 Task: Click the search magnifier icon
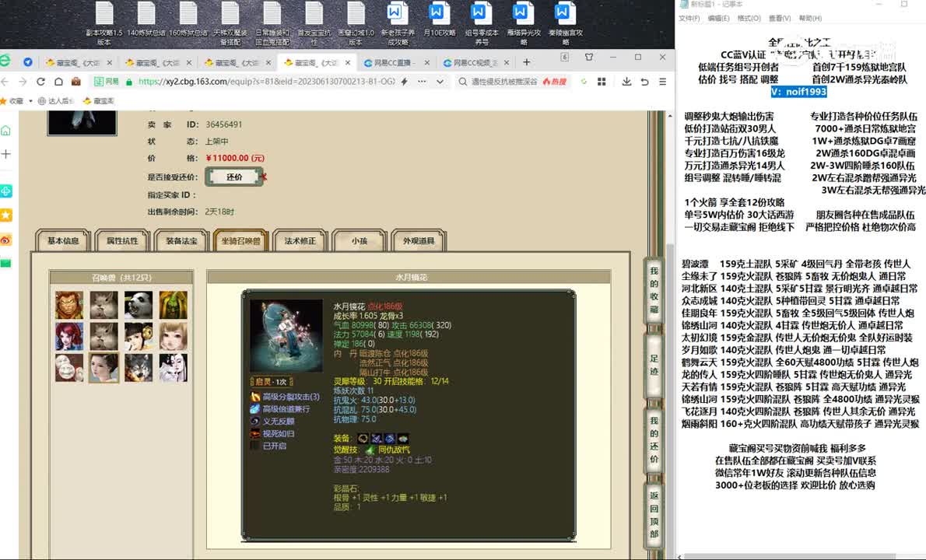(463, 82)
